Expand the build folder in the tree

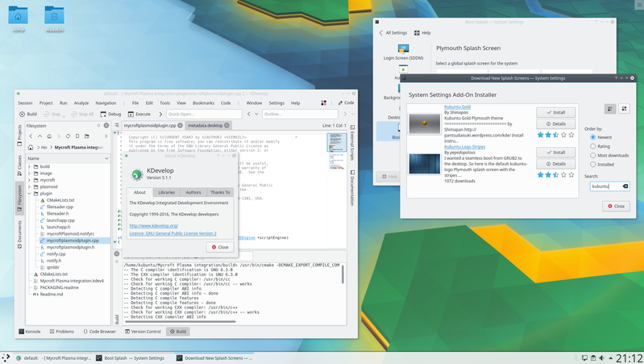click(29, 166)
